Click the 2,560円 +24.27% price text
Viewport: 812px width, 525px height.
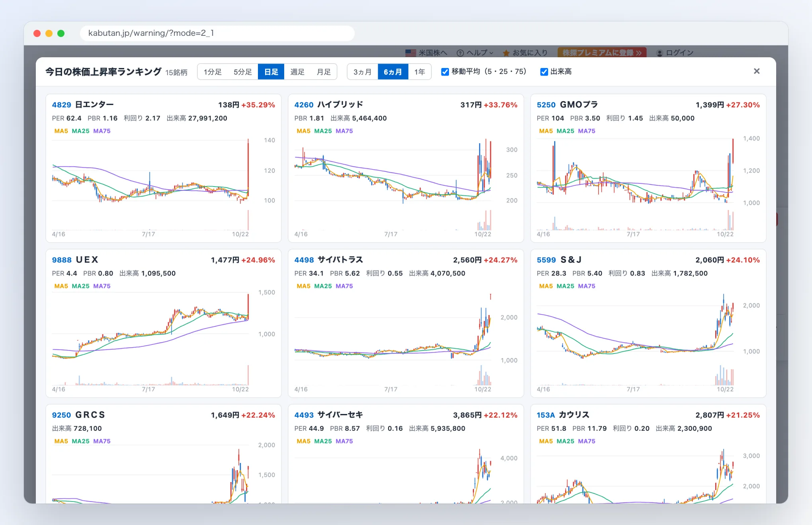pos(485,260)
